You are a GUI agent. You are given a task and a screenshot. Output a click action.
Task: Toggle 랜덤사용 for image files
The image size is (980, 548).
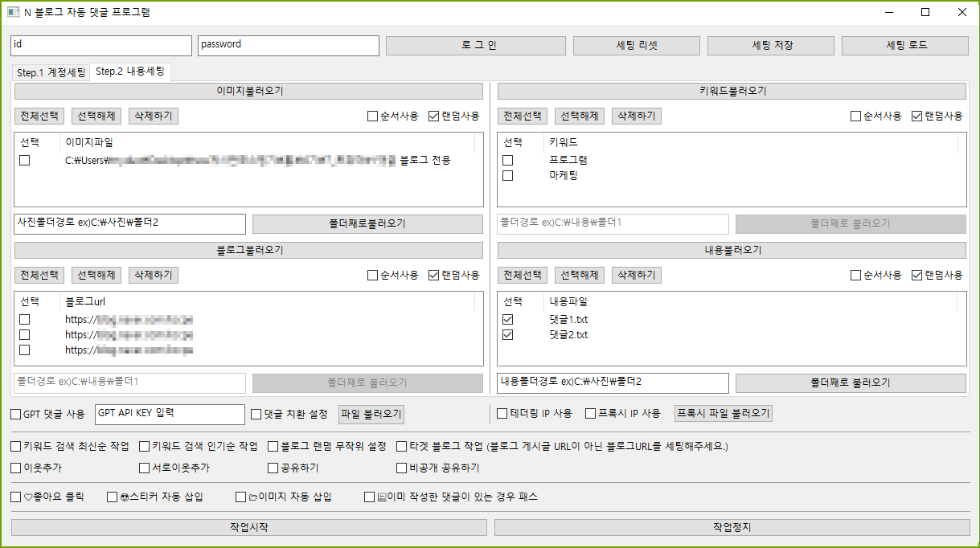[x=434, y=116]
